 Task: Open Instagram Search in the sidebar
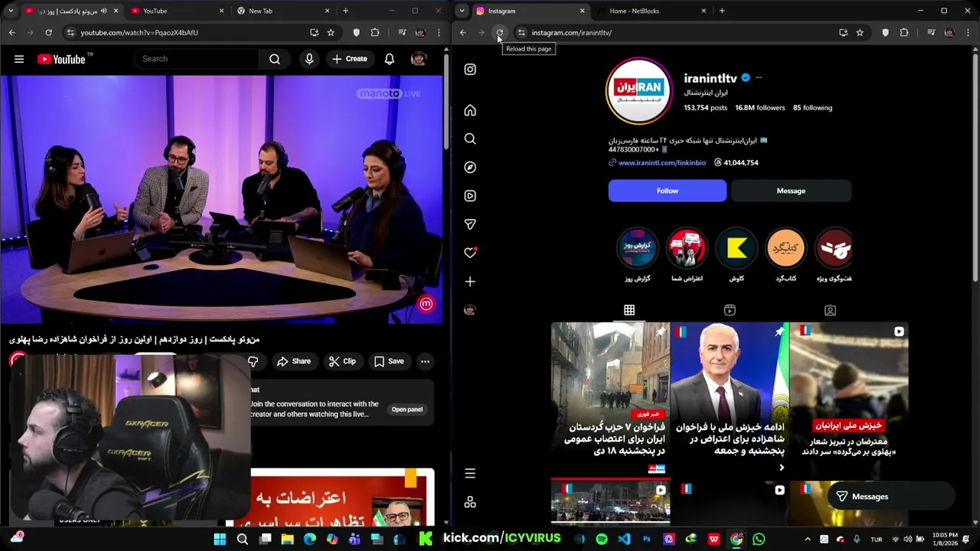[470, 139]
